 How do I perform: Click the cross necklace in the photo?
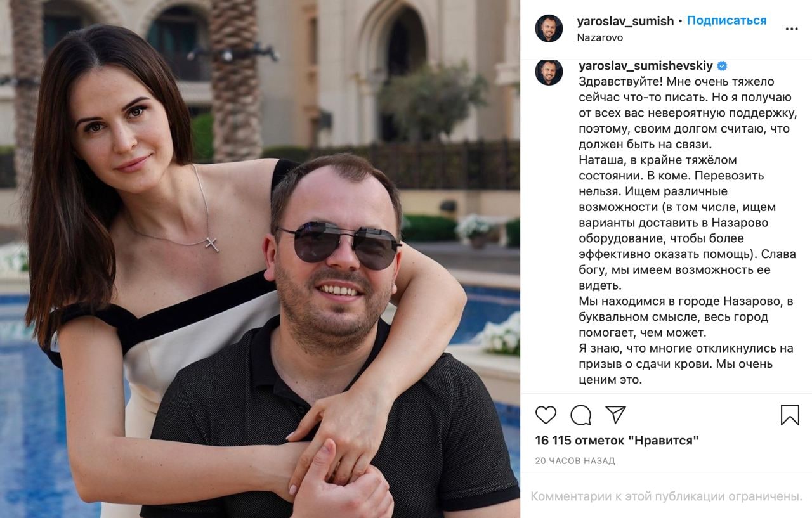213,244
